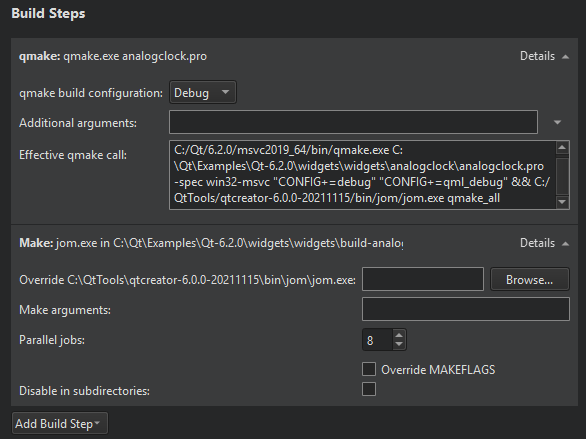Enable the Override MAKEFLAGS checkbox
586x439 pixels.
coord(369,369)
